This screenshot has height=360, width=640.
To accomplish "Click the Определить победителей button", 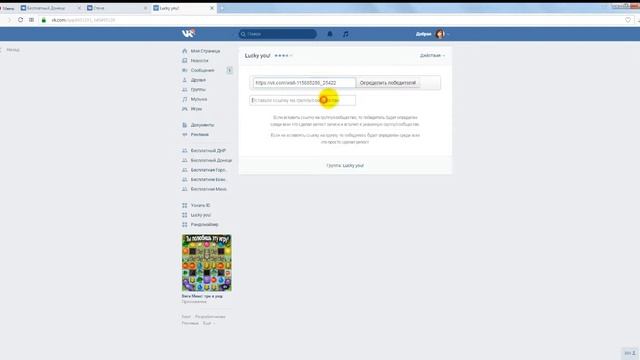I will (388, 83).
